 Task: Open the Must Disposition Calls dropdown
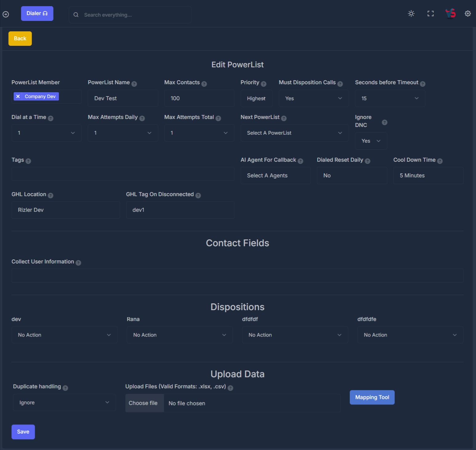click(313, 98)
